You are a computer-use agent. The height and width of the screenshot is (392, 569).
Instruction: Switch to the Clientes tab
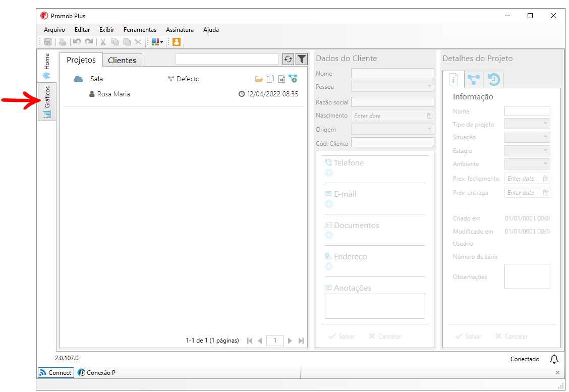point(122,60)
